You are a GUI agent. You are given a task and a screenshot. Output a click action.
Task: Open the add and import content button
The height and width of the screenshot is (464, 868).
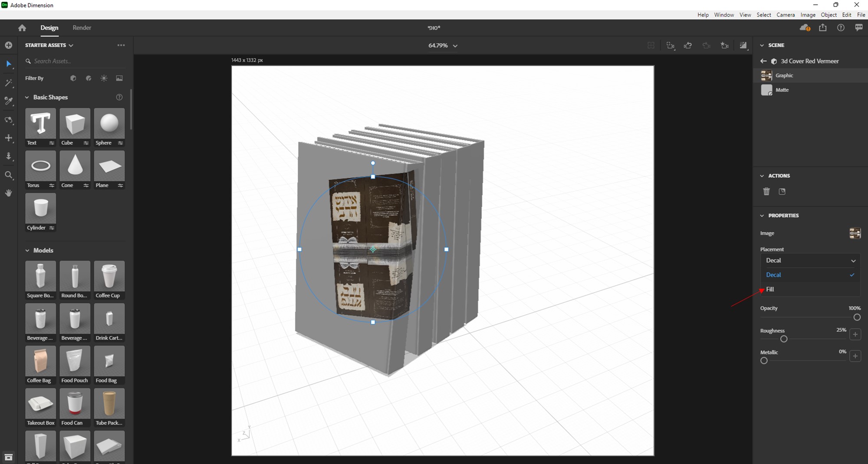click(x=9, y=45)
